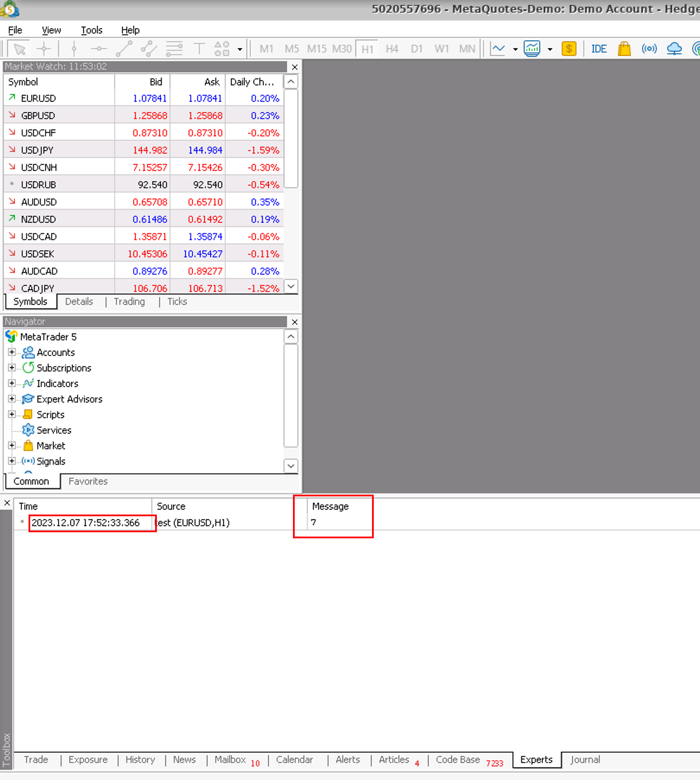
Task: Open the IDE MetaEditor button
Action: (x=599, y=49)
